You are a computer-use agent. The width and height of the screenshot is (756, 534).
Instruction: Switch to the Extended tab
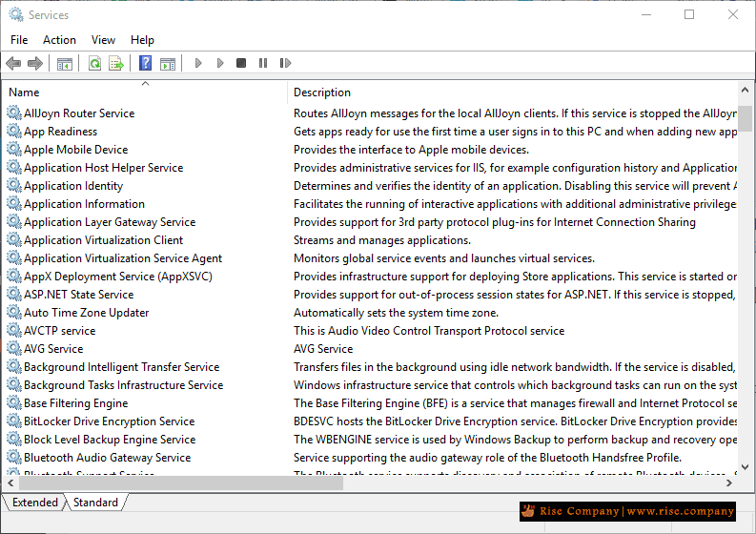point(34,503)
